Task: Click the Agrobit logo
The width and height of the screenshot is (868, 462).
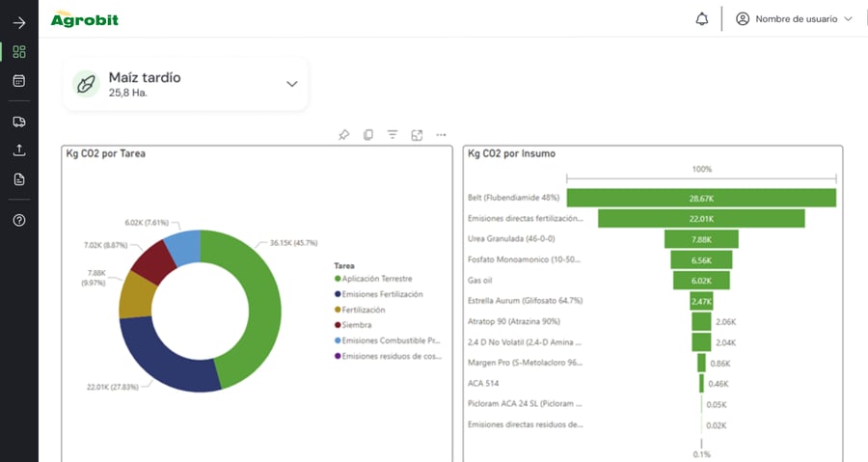Action: click(84, 19)
